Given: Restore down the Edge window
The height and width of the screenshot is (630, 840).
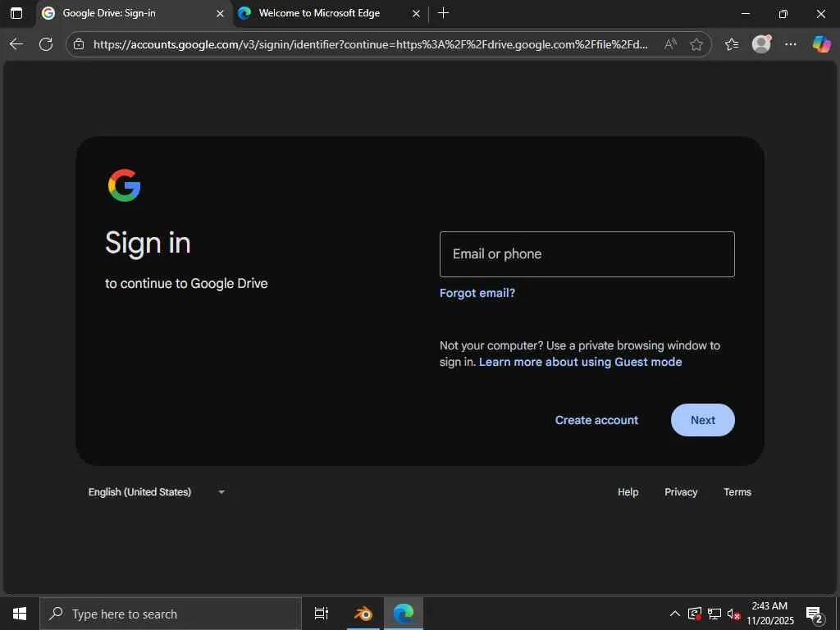Looking at the screenshot, I should click(x=783, y=14).
